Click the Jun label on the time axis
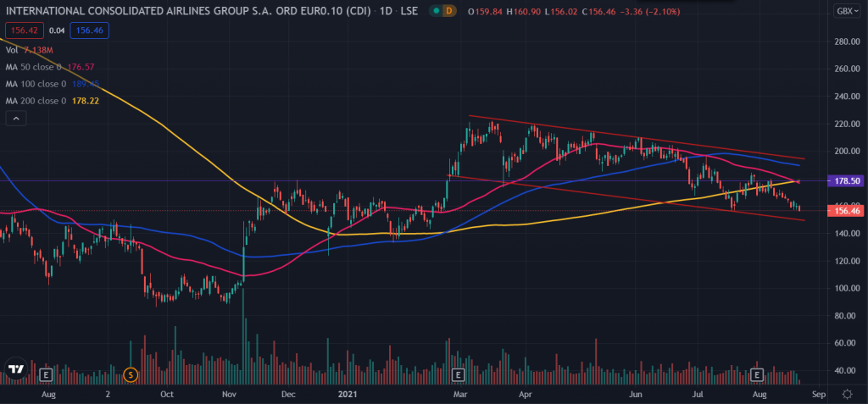This screenshot has height=404, width=868. point(636,395)
